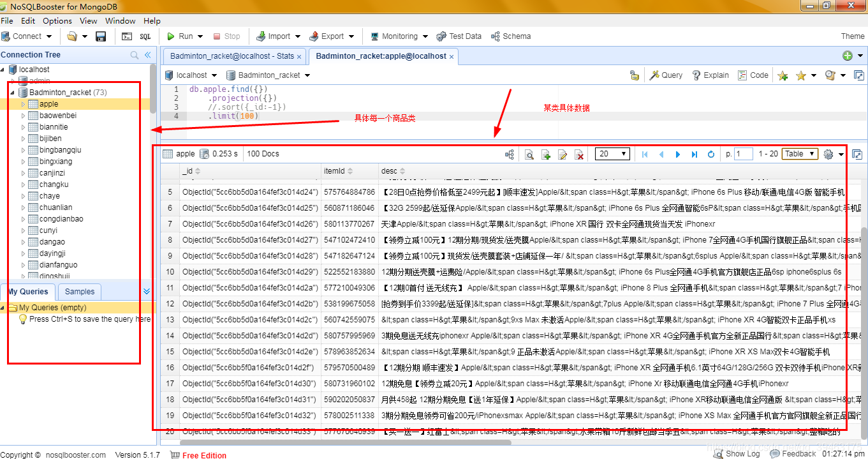Open the Run dropdown arrow
This screenshot has width=868, height=459.
point(200,36)
